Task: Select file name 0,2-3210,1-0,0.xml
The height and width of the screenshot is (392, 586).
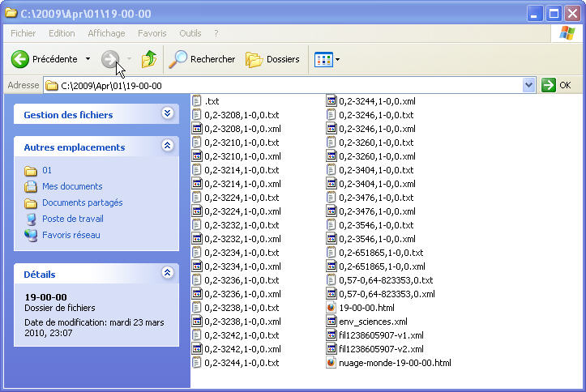Action: coord(242,156)
